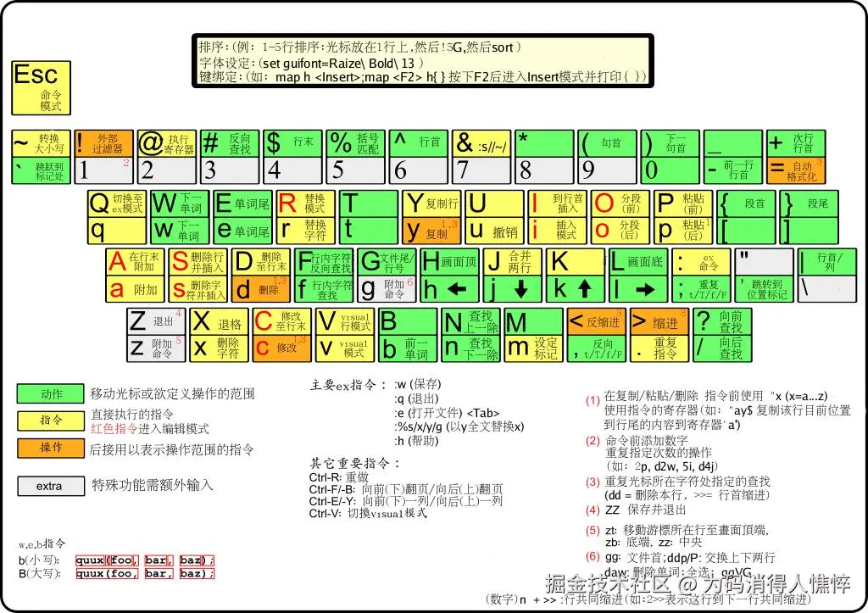Viewport: 868px width, 613px height.
Task: Click the ( 句首 key cell
Action: [x=607, y=143]
